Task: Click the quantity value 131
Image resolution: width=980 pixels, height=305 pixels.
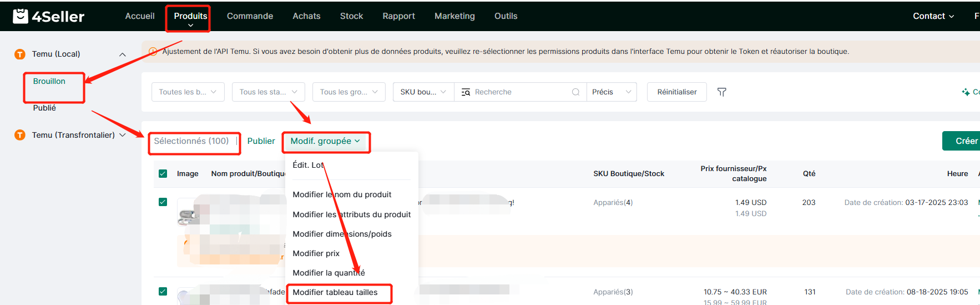Action: click(810, 292)
